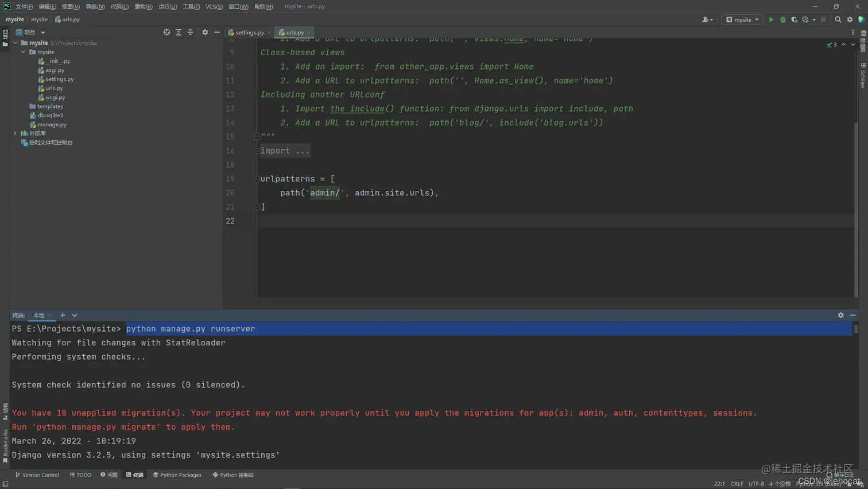Image resolution: width=868 pixels, height=489 pixels.
Task: Collapse the inner mysite package folder
Action: pos(24,52)
